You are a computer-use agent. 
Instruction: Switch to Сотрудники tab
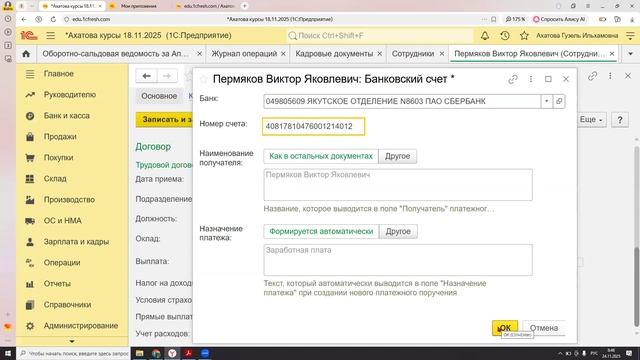(x=413, y=54)
